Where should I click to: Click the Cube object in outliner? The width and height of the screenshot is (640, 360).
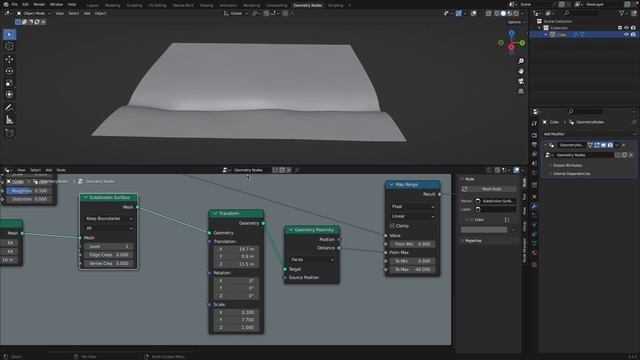pyautogui.click(x=562, y=35)
